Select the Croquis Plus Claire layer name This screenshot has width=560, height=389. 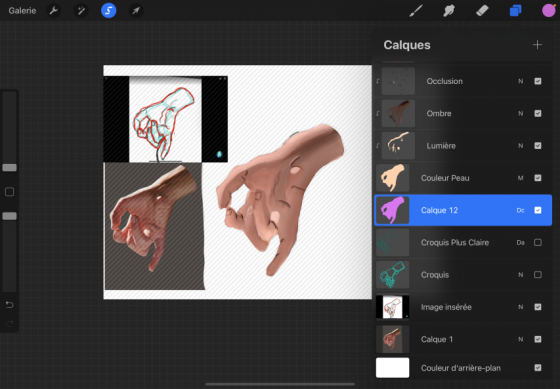[x=455, y=243]
